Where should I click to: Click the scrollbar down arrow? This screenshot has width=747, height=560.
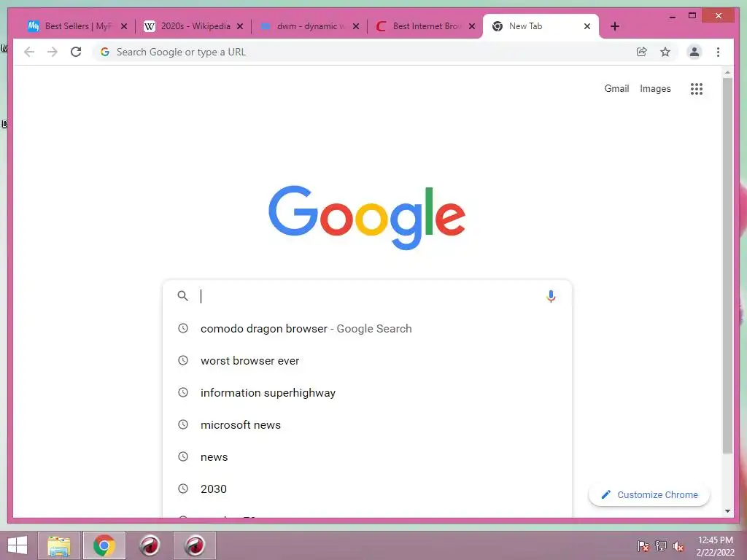[x=727, y=511]
